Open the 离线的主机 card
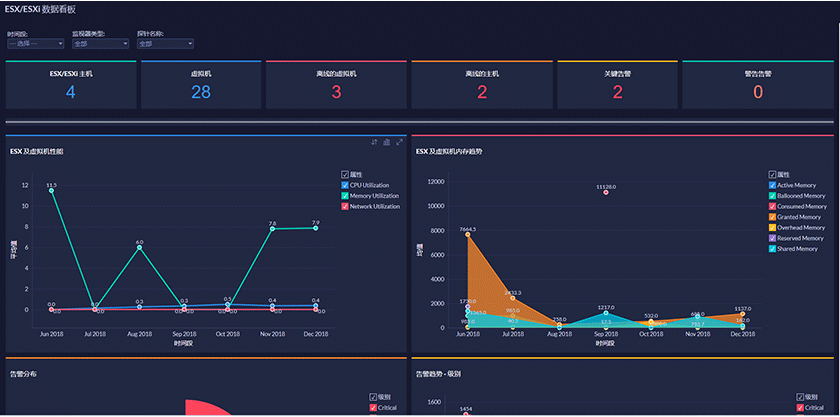Screen dimensions: 840x417 (482, 85)
